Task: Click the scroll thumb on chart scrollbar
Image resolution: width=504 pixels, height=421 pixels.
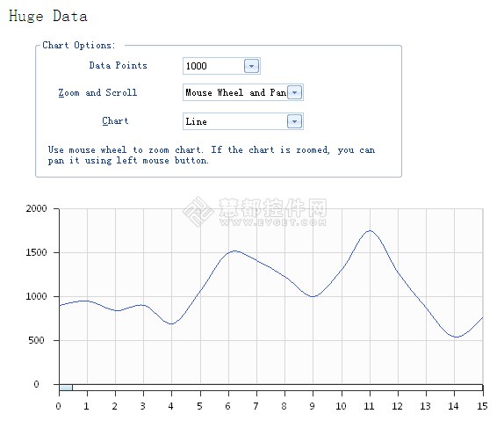Action: 66,388
